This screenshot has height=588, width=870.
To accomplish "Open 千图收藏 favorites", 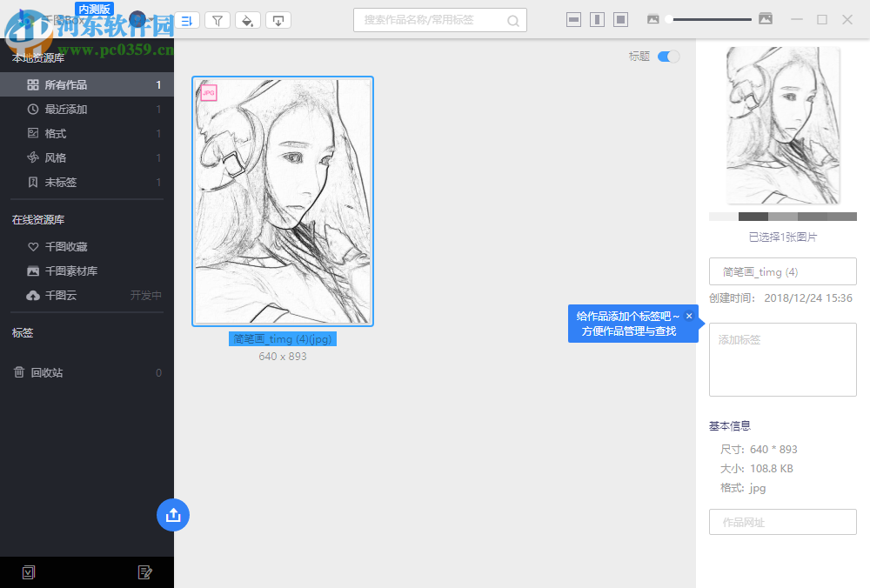I will (x=86, y=247).
